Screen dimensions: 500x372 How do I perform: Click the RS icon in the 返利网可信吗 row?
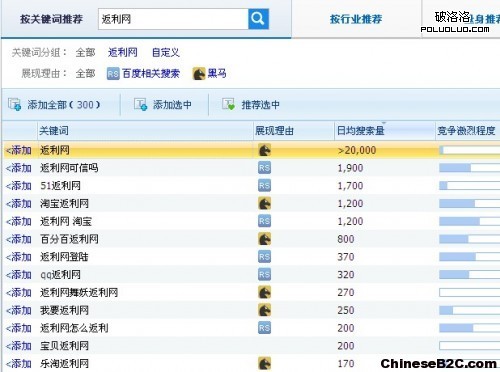pos(264,168)
